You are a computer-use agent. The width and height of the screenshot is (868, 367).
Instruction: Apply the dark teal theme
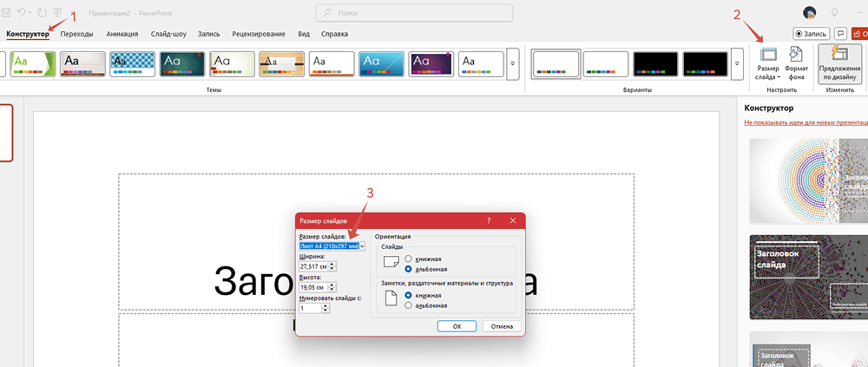[182, 64]
